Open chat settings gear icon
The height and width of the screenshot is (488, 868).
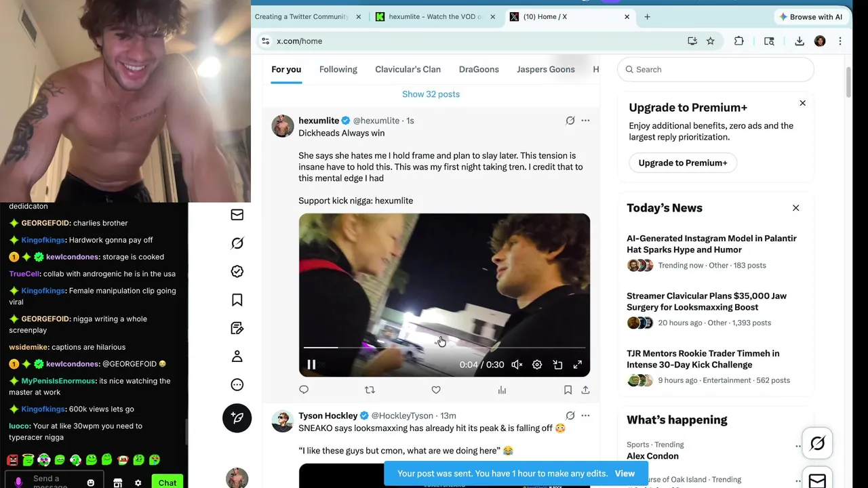(138, 483)
